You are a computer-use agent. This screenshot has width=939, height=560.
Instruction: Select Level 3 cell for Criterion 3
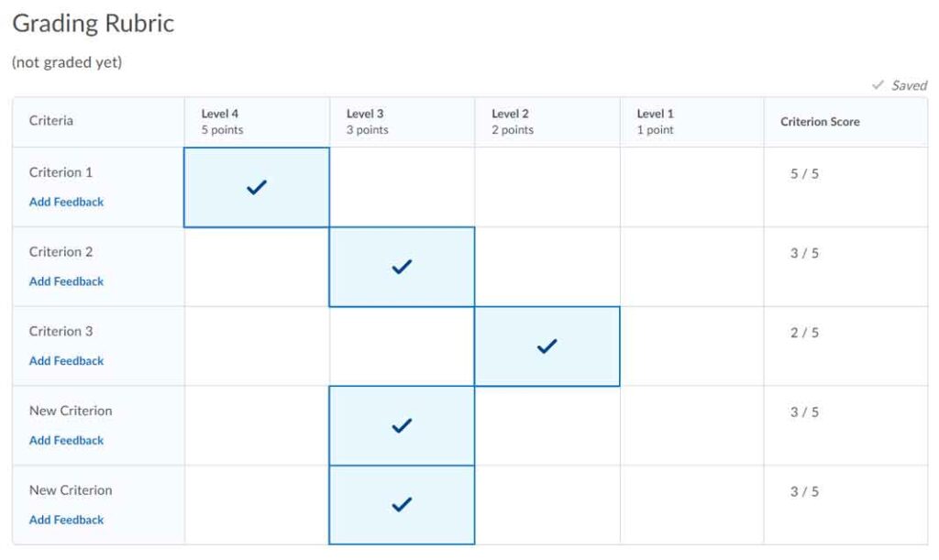pos(402,346)
